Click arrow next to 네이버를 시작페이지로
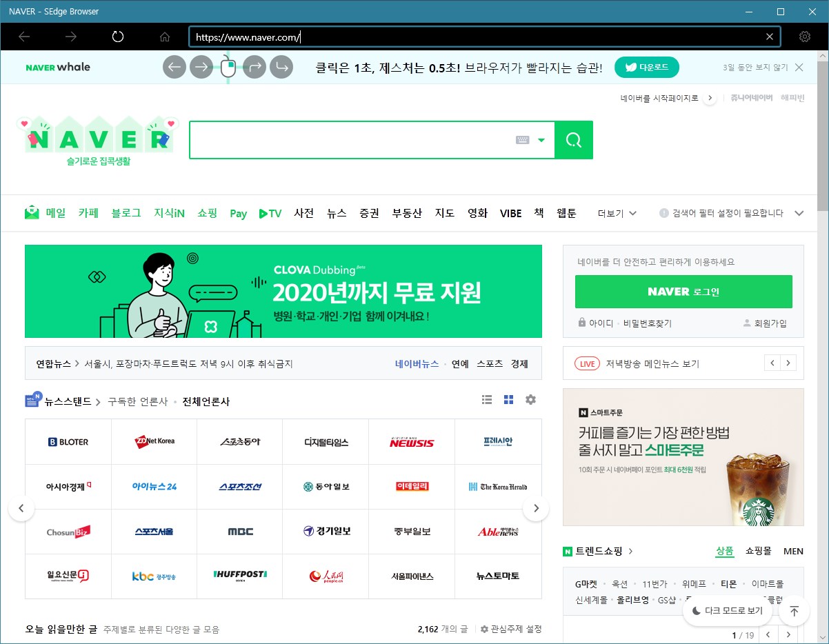829x644 pixels. point(710,98)
